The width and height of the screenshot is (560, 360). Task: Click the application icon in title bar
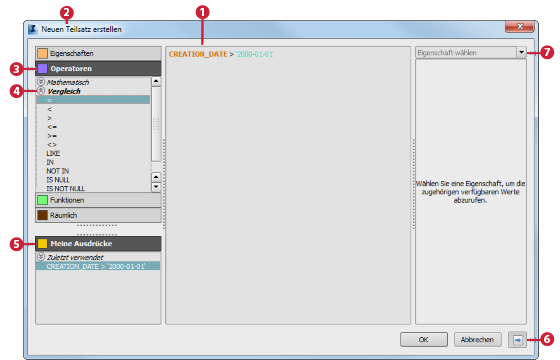coord(33,29)
